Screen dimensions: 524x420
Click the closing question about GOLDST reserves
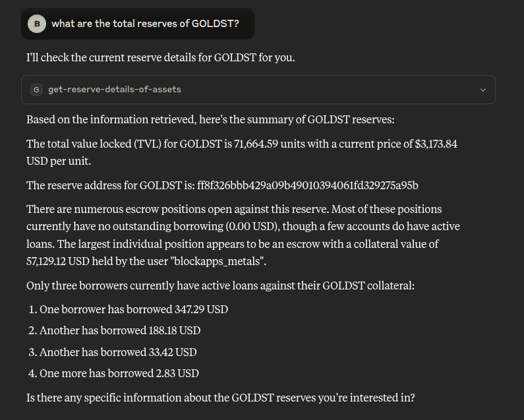(x=220, y=398)
